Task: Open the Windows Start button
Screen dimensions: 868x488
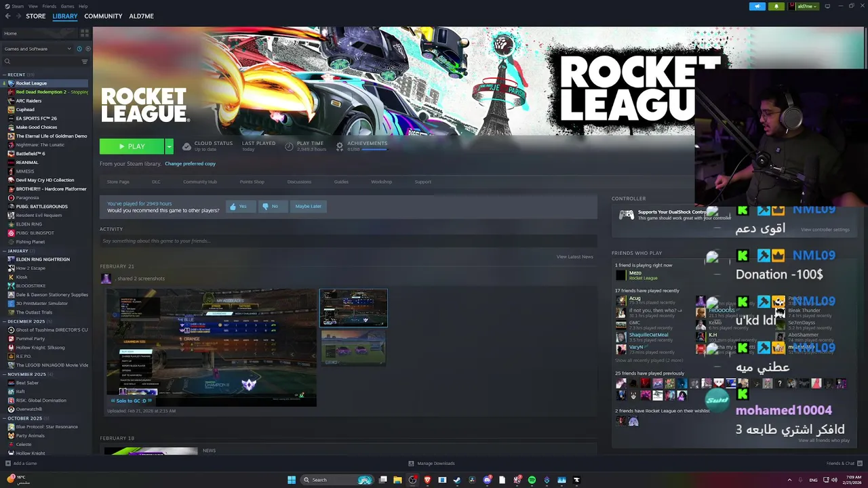Action: tap(292, 480)
